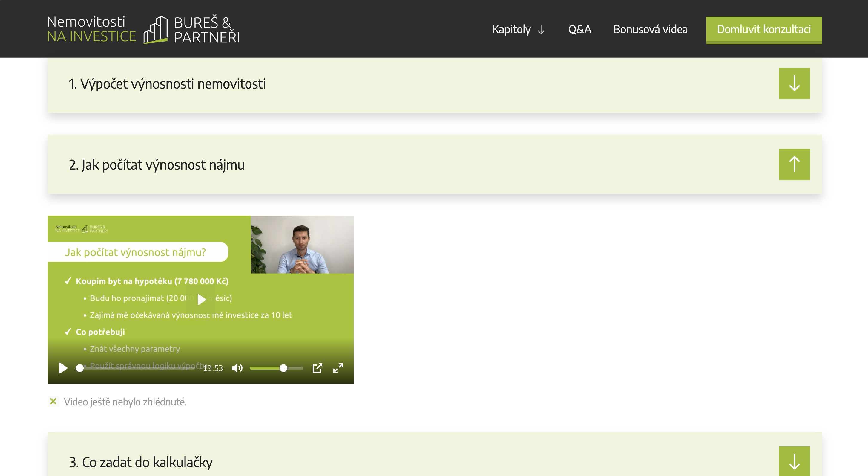Click the title 1. Výpočet výnosnosti nemovitosti
Image resolution: width=868 pixels, height=476 pixels.
pyautogui.click(x=167, y=84)
